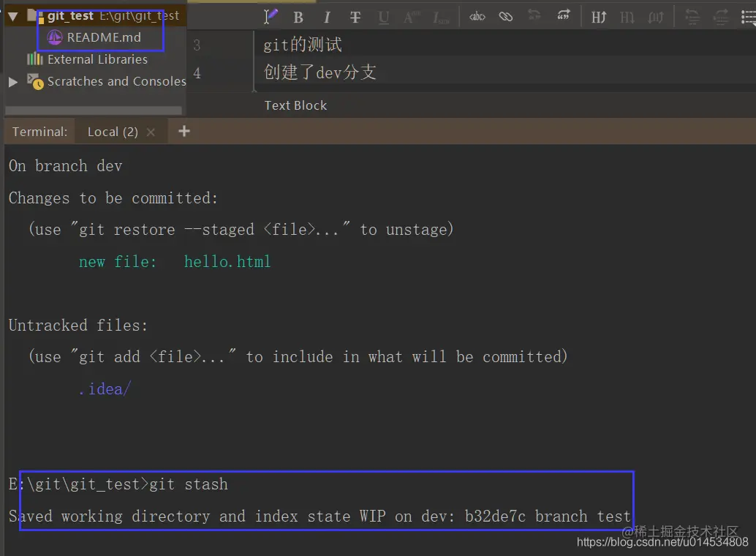
Task: Click the 'git stash' command line
Action: pos(118,484)
